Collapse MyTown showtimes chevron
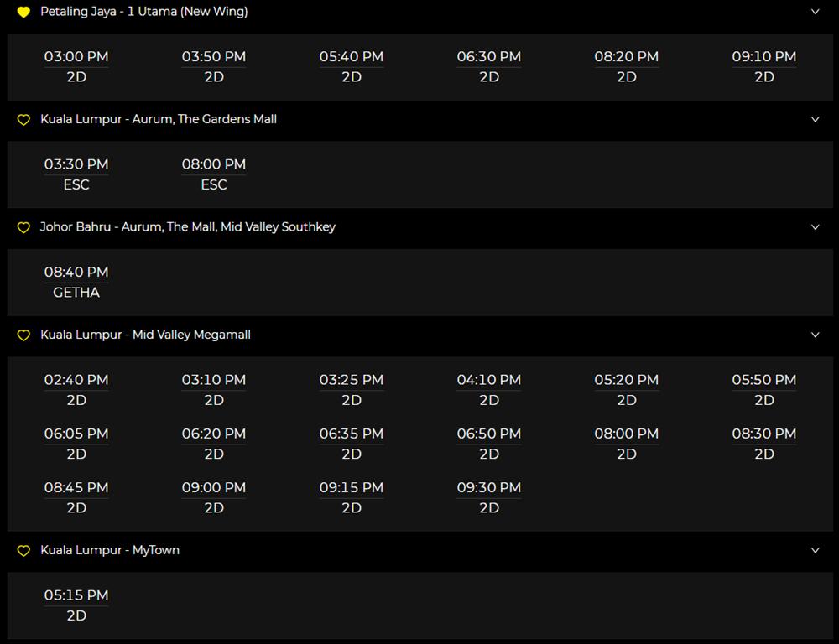 [x=815, y=550]
